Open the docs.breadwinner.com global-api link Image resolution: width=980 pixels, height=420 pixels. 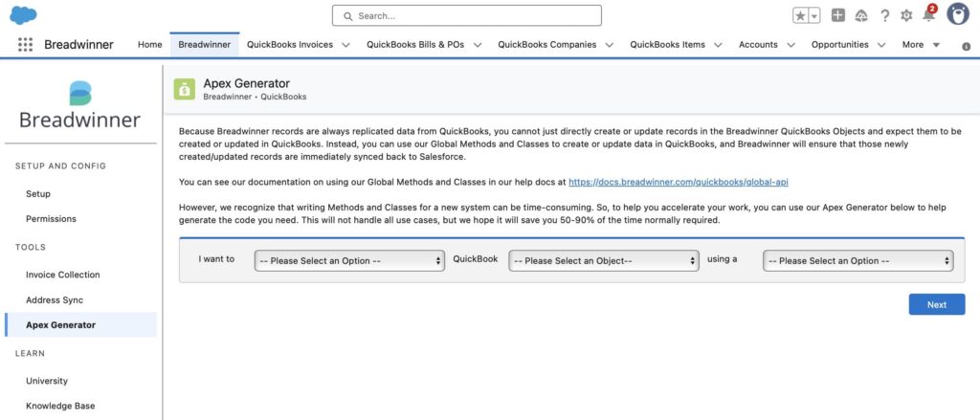pyautogui.click(x=679, y=182)
